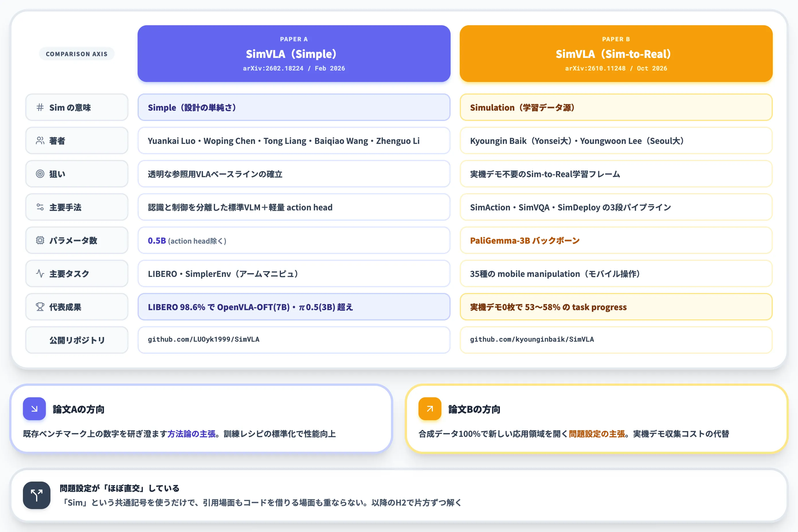Click the highlighted 方法論の主張 phrase
The height and width of the screenshot is (532, 798).
[x=191, y=434]
